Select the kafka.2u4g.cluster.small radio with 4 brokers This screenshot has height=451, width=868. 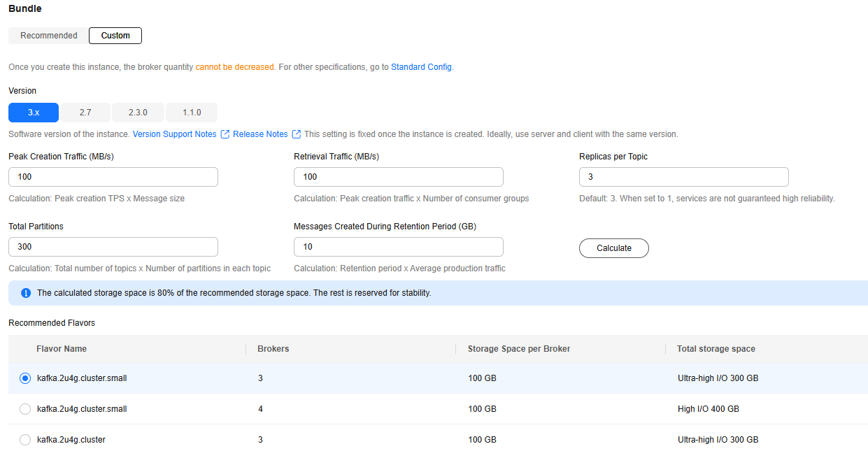[25, 409]
